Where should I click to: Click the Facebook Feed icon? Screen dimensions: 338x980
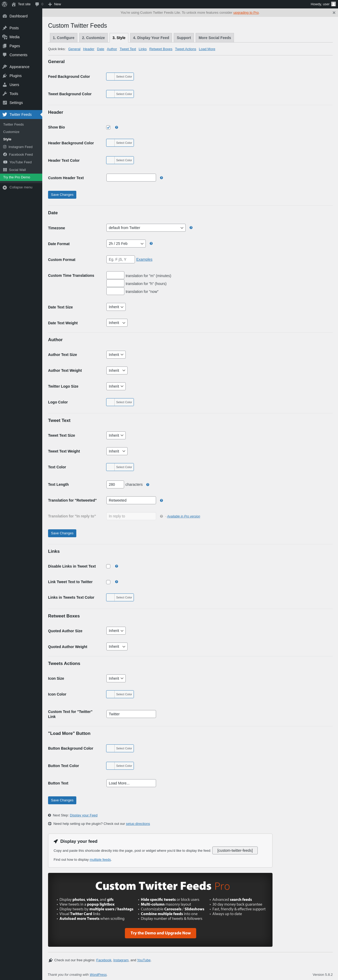coord(5,154)
